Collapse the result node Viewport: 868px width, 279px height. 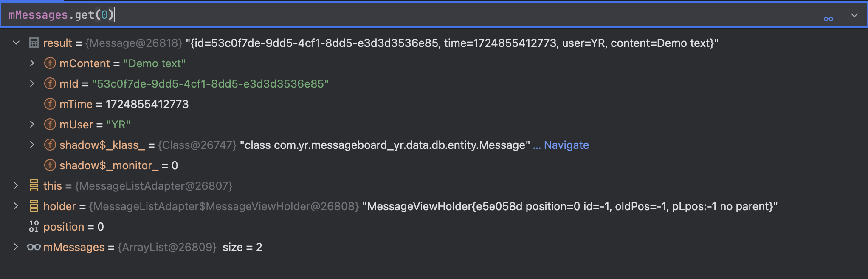[16, 43]
